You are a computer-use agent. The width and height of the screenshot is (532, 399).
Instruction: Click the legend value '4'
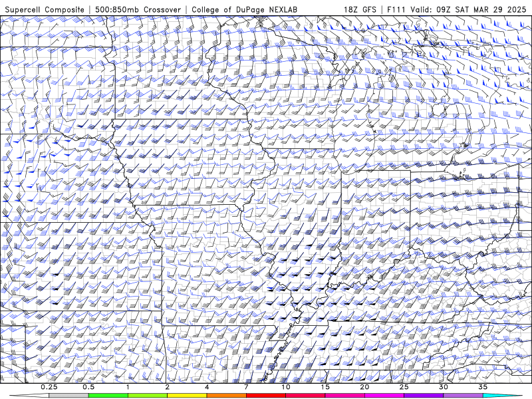point(207,387)
